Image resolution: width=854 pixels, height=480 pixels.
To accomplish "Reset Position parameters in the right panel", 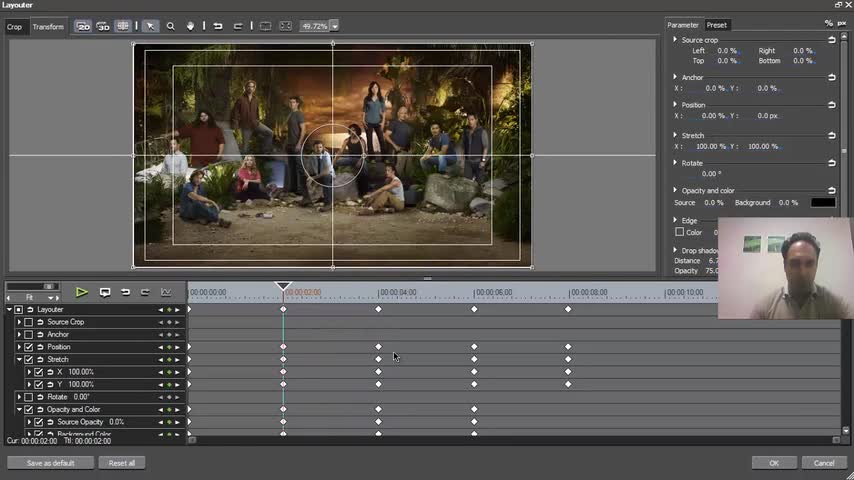I will (x=832, y=105).
